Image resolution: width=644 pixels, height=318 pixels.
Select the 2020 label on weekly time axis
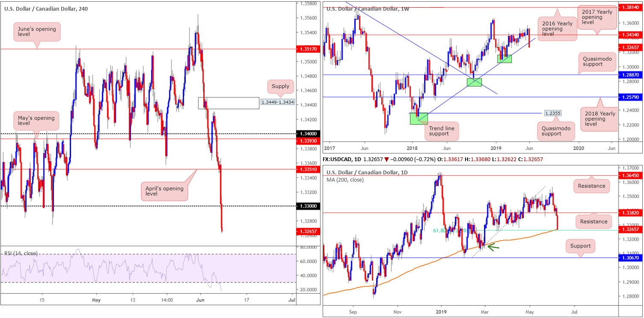click(578, 148)
